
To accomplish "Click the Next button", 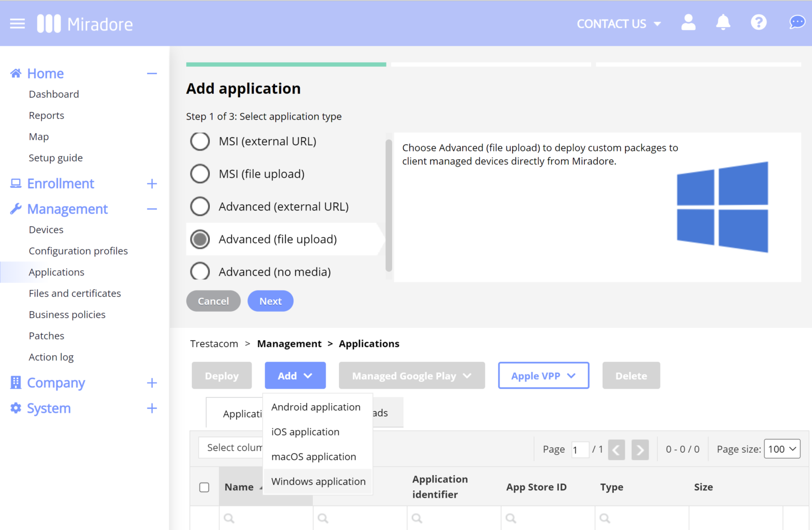I will click(x=270, y=300).
